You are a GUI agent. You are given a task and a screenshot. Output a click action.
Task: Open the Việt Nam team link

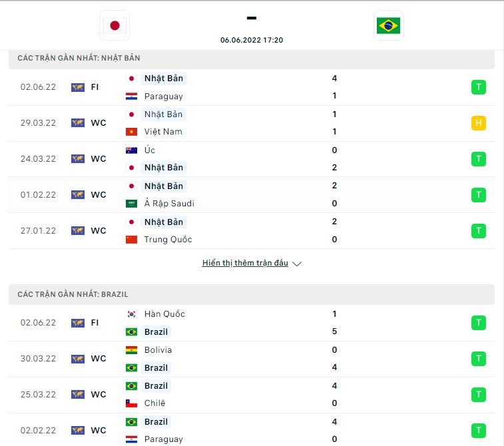(x=163, y=132)
